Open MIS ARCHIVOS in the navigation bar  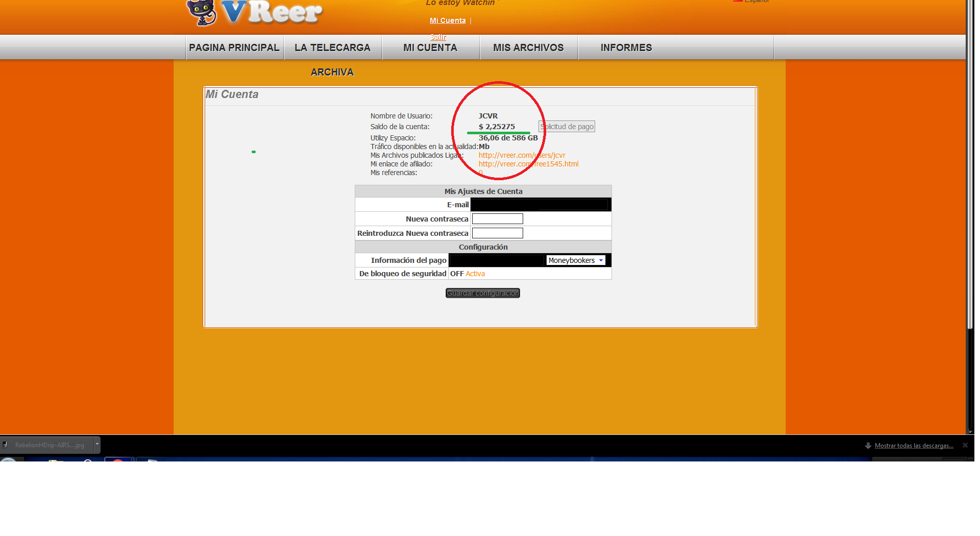[528, 47]
